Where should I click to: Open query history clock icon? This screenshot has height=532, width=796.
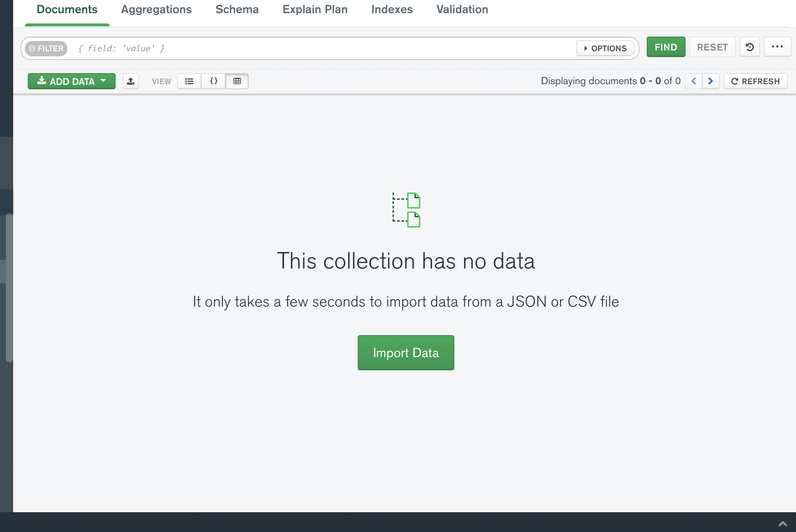(x=750, y=47)
